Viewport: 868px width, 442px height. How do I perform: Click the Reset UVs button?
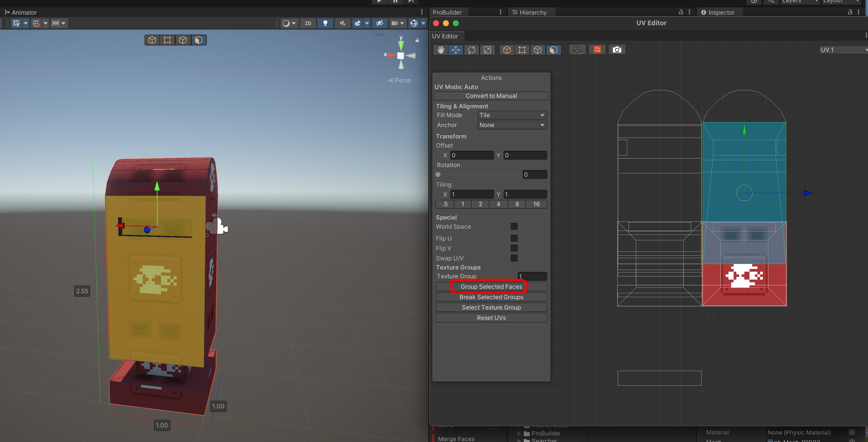tap(491, 318)
